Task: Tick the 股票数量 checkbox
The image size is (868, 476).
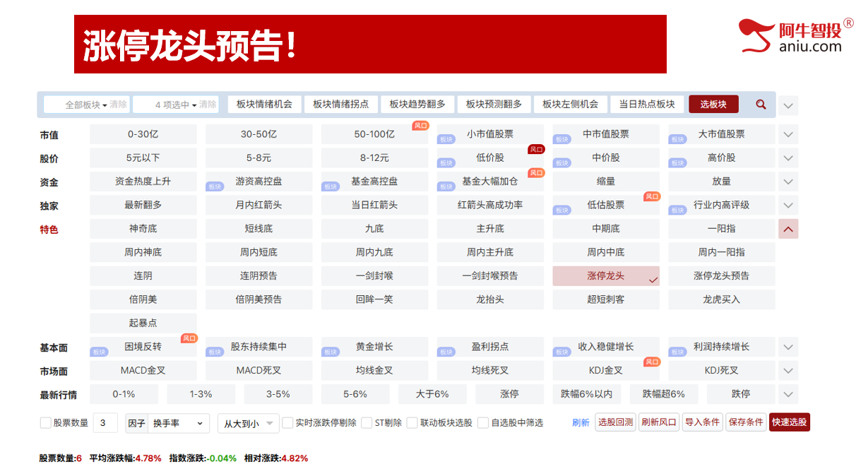Action: tap(46, 423)
